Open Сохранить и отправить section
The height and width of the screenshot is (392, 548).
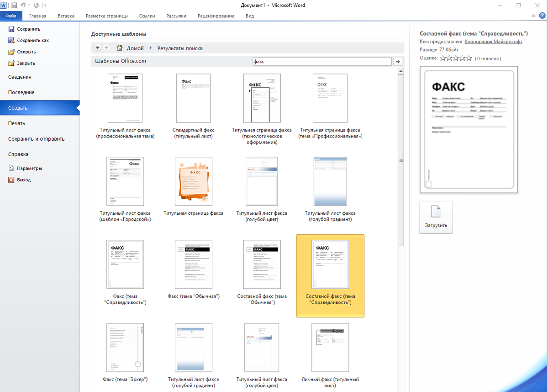click(x=36, y=139)
